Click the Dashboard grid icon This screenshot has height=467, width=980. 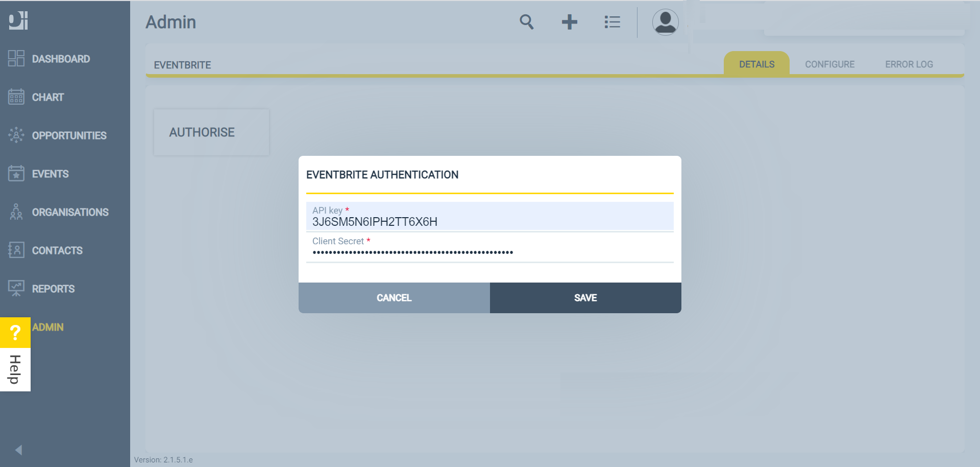(16, 58)
